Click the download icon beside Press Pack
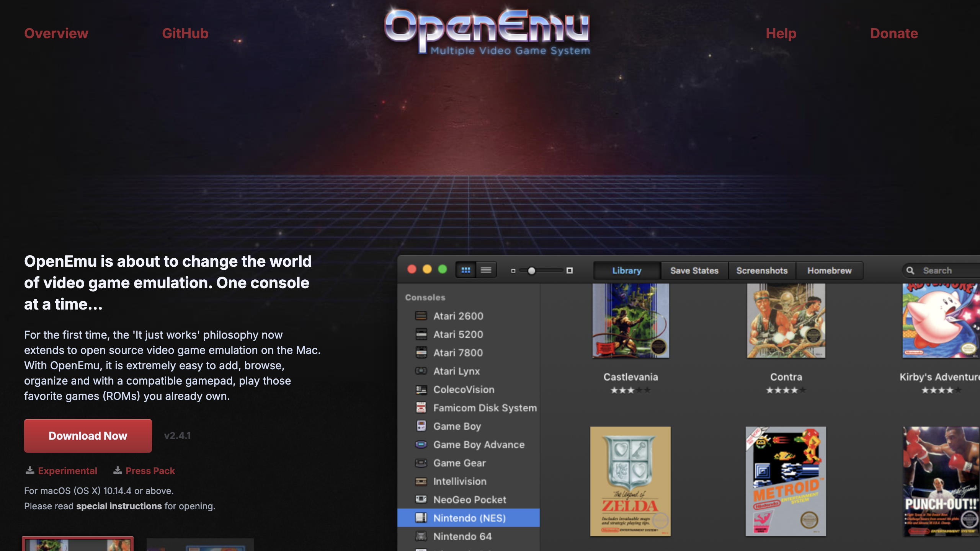Viewport: 980px width, 551px height. pyautogui.click(x=118, y=470)
